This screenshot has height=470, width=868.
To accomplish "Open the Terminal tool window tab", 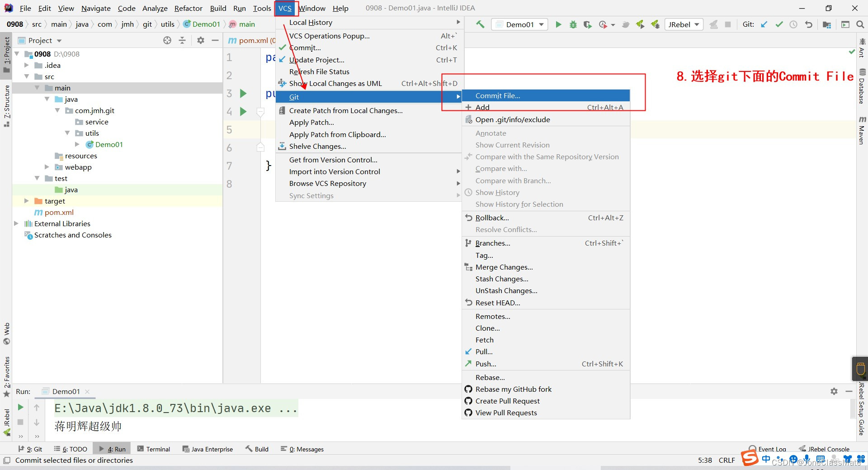I will point(154,449).
